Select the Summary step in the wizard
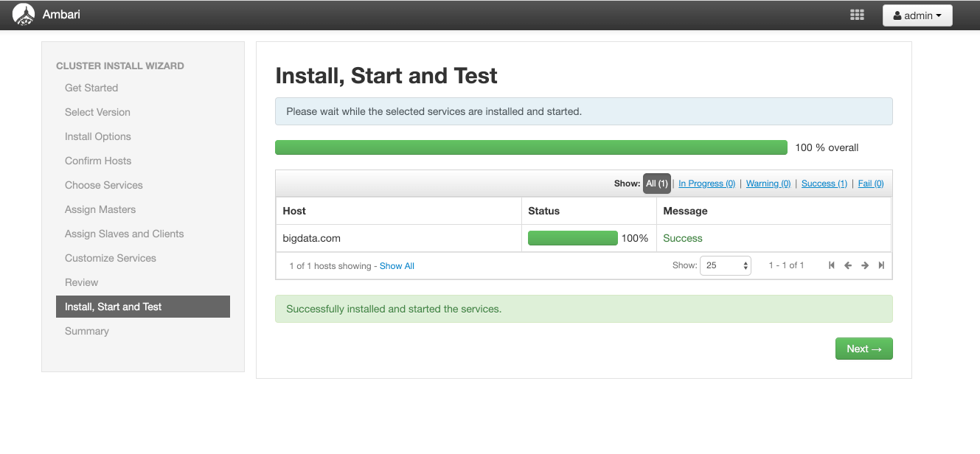Screen dimensions: 980x454 [86, 331]
